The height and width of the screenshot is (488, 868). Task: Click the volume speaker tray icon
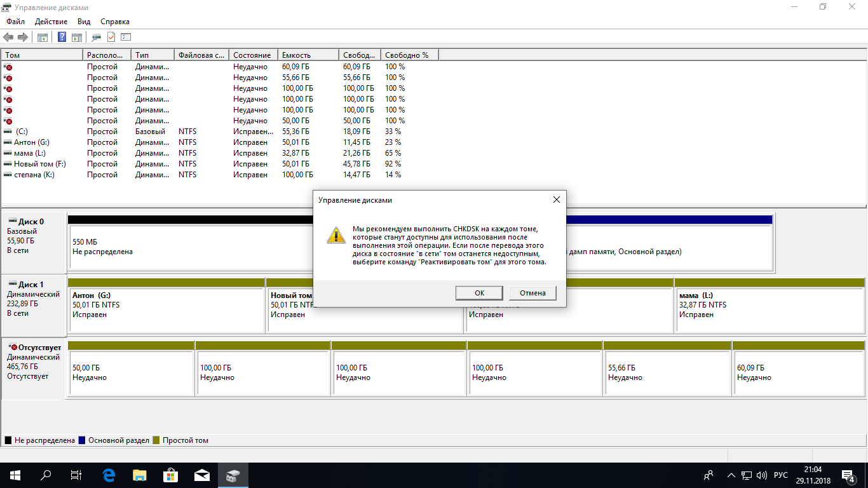762,475
